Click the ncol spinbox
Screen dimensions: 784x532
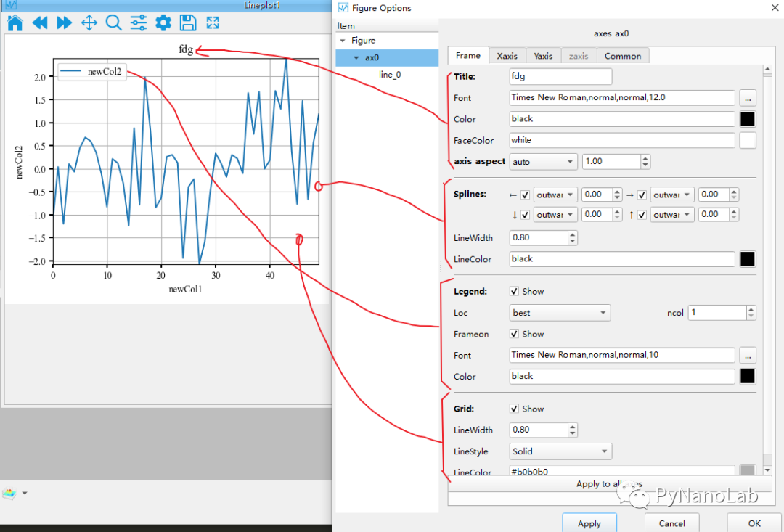click(722, 313)
